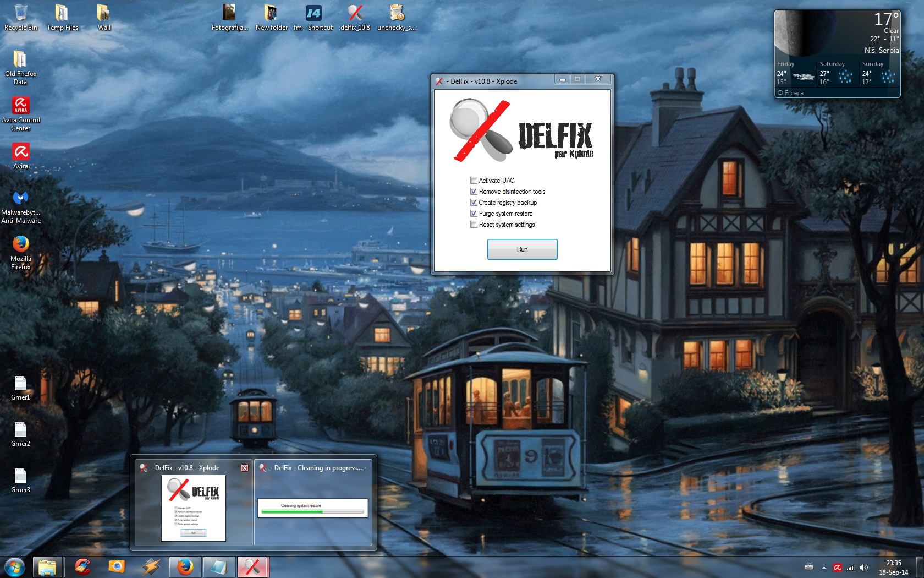The height and width of the screenshot is (578, 924).
Task: Select the delfix_10.8 desktop icon
Action: click(355, 17)
